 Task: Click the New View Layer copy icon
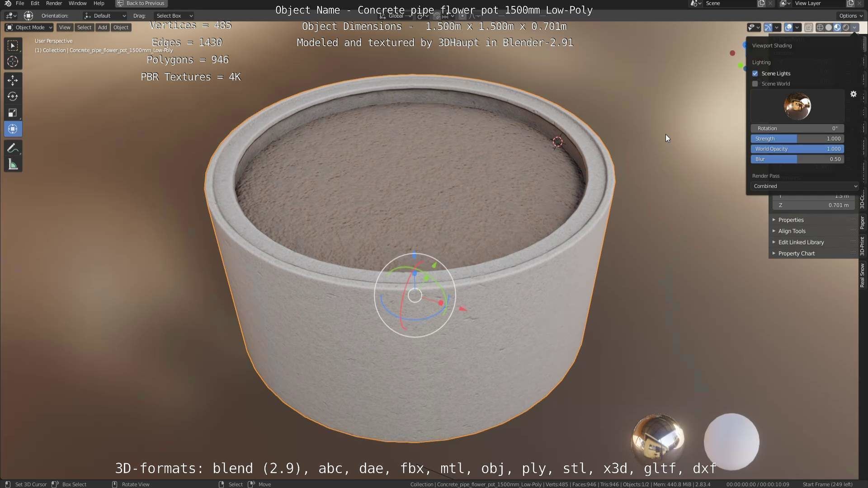coord(850,4)
